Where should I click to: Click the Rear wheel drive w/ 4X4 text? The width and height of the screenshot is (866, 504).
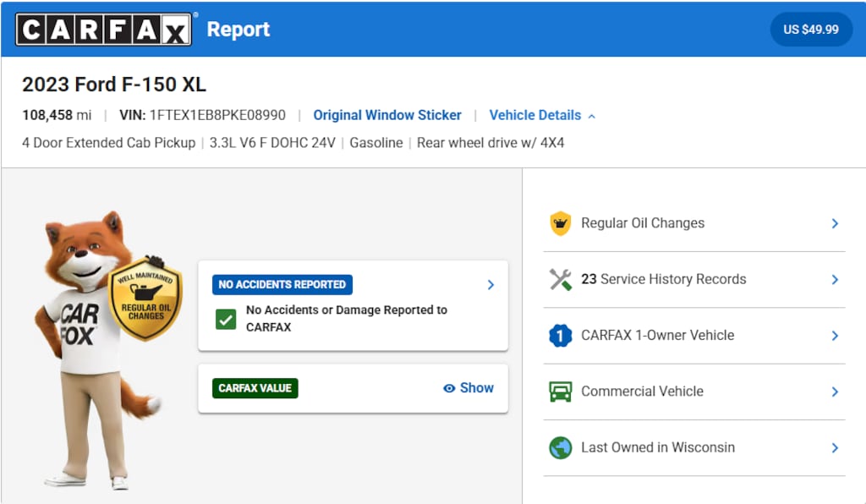[491, 142]
